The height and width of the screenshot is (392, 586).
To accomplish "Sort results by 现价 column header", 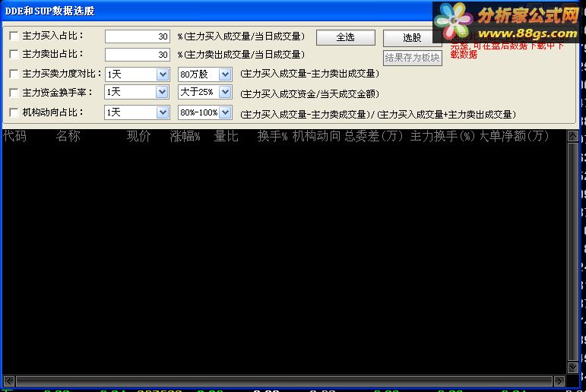I will pyautogui.click(x=138, y=136).
